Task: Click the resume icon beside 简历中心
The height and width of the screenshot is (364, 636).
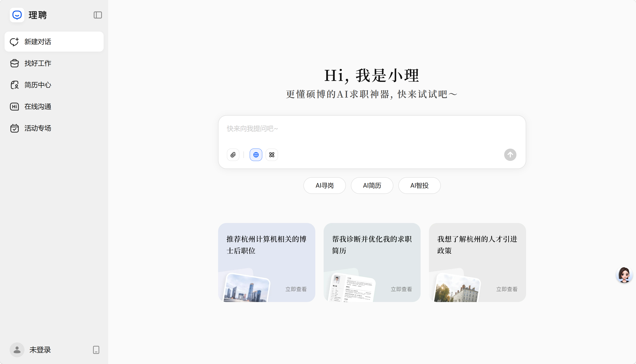Action: pos(15,85)
